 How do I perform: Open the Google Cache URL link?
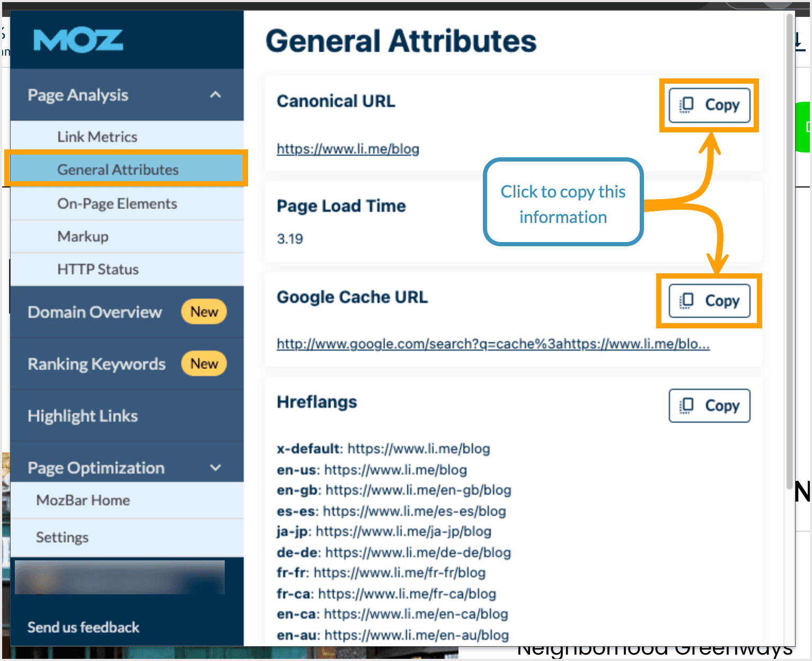(x=492, y=344)
